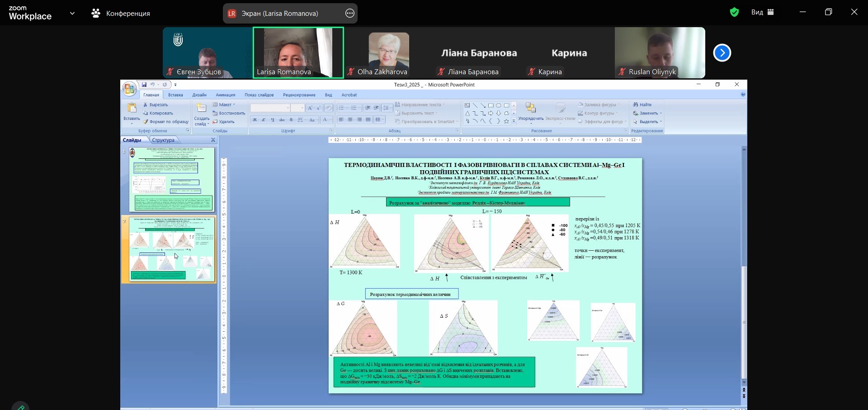Select the rectangle shape in drawing gallery
This screenshot has height=410, width=868.
coord(491,105)
